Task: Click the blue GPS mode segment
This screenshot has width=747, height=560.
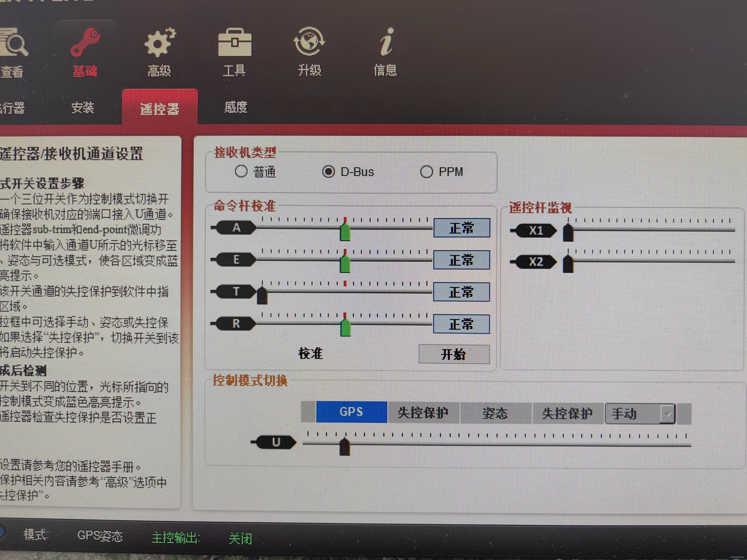Action: pos(351,412)
